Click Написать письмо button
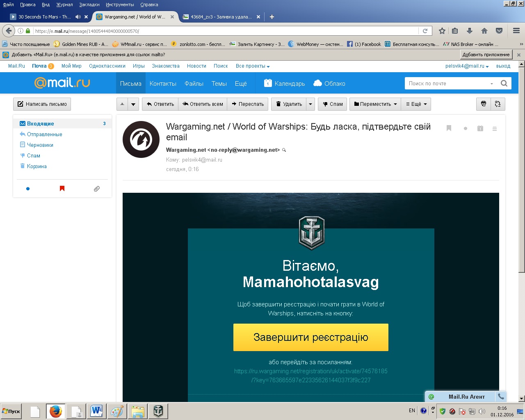This screenshot has width=525, height=420. pos(42,104)
